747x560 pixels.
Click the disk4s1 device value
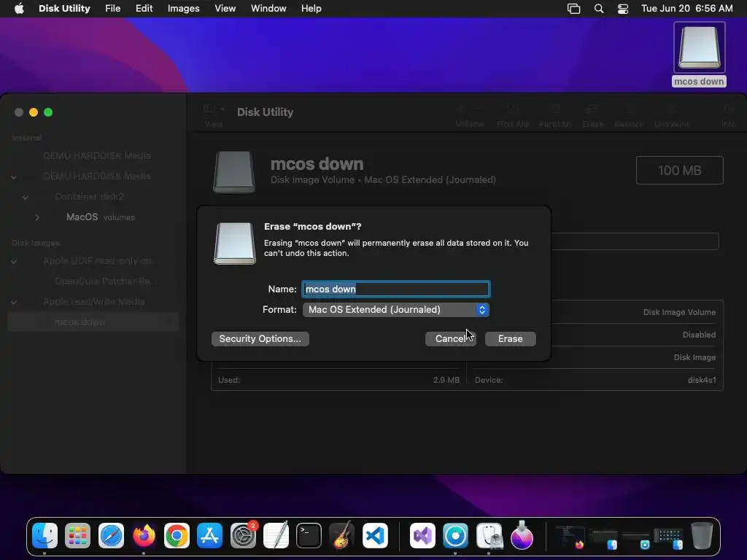(701, 380)
